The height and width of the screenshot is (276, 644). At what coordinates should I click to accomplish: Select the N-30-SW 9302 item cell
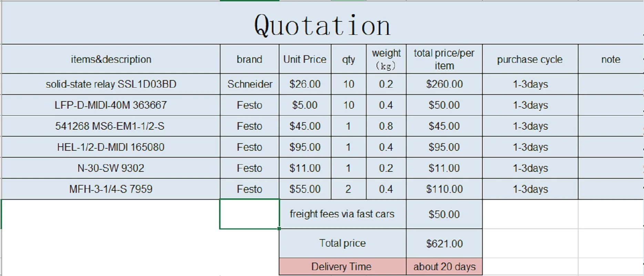[111, 168]
